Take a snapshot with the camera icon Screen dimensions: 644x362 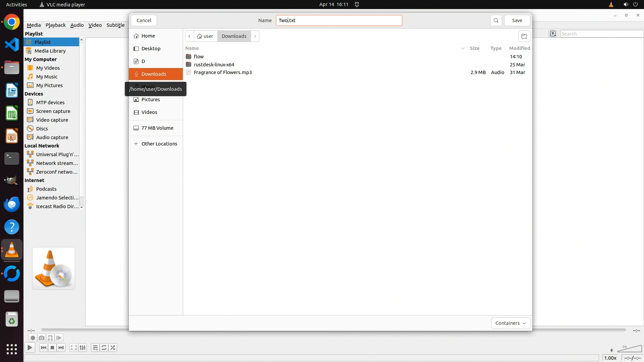[41, 338]
